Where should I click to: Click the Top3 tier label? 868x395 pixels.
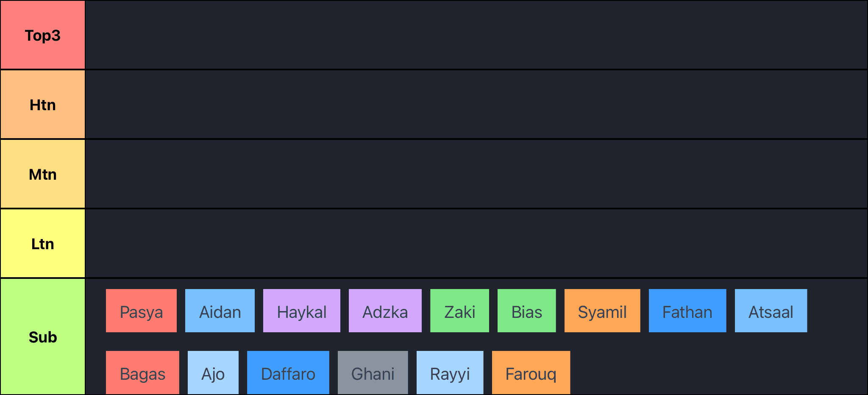43,35
